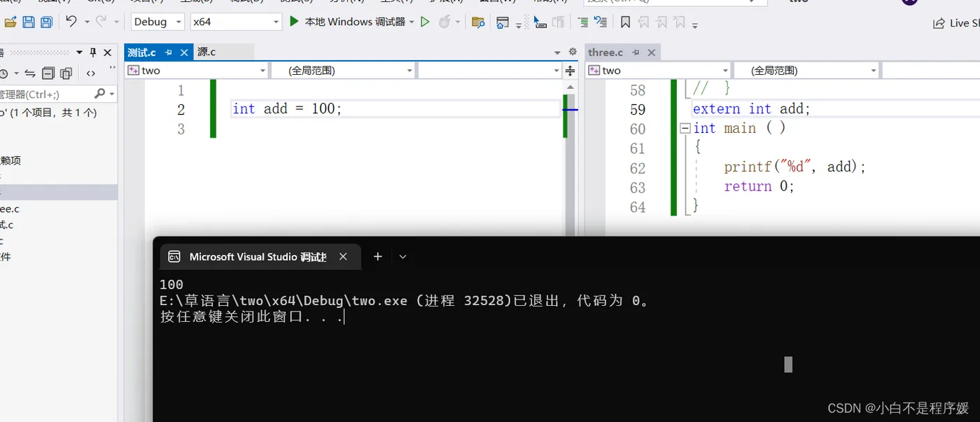
Task: Go to the next bookmark
Action: 661,22
